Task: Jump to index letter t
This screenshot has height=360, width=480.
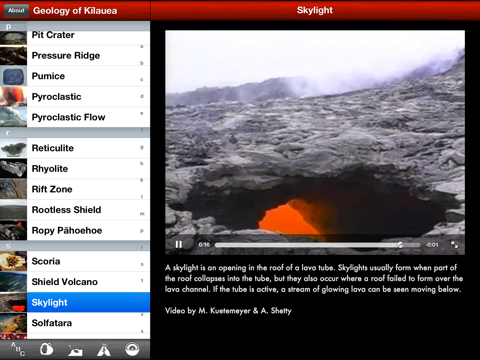Action: pos(142,281)
